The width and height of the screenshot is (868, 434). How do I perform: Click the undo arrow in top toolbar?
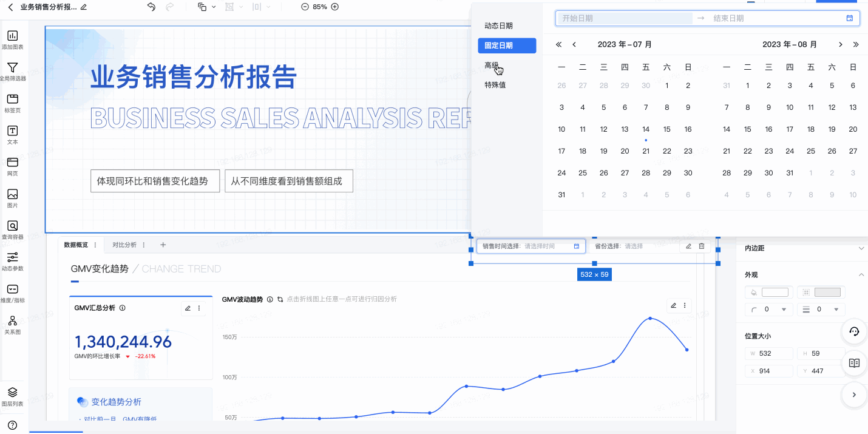[x=151, y=7]
